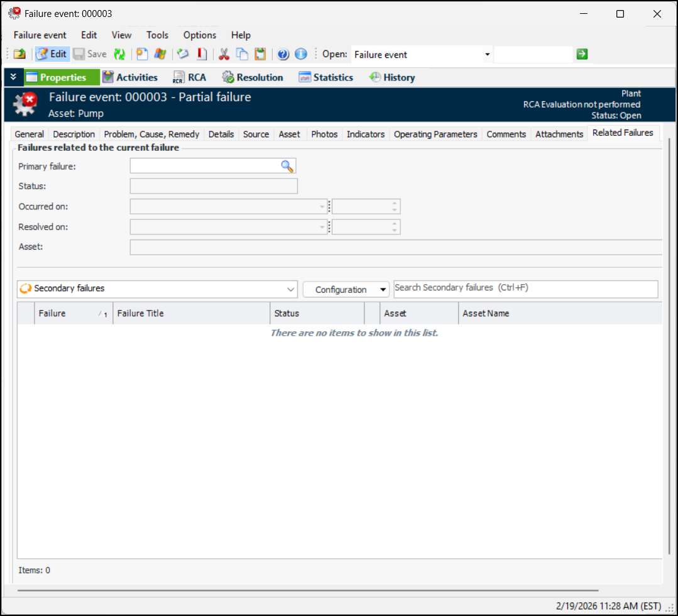Click the Primary failure magnifier lookup icon

[287, 166]
